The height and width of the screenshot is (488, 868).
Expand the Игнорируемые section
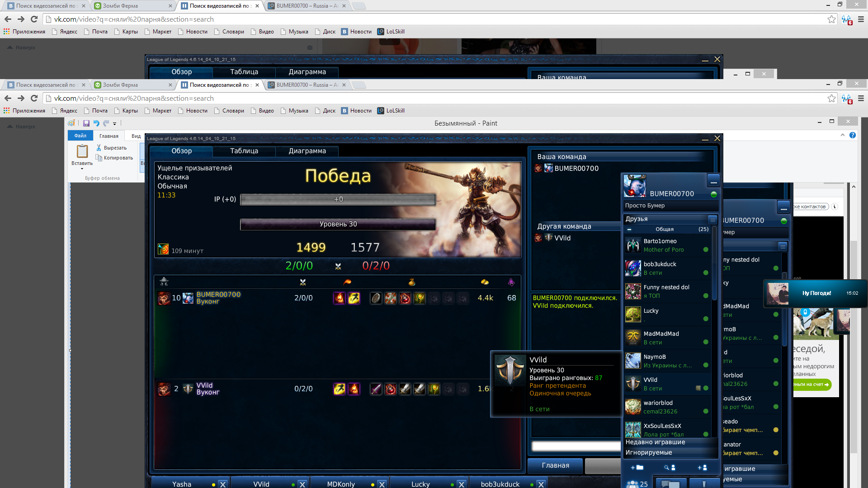(x=670, y=453)
